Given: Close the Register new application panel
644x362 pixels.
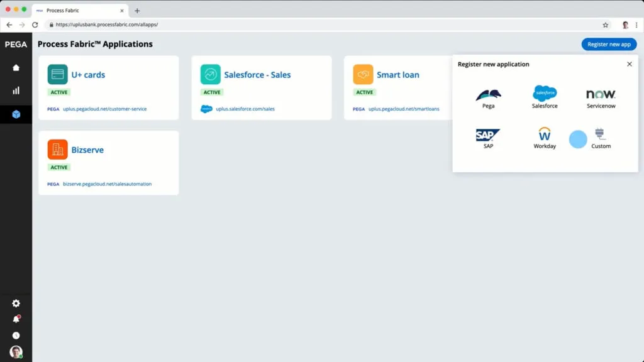Looking at the screenshot, I should pos(629,64).
